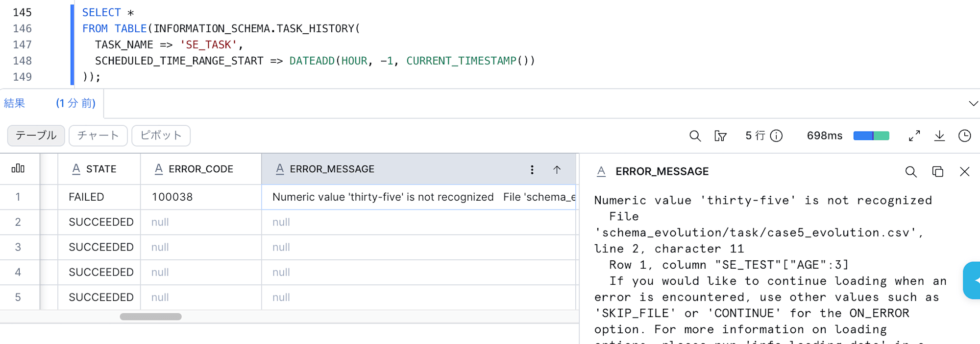This screenshot has width=980, height=344.
Task: Click the (1 分 前) timestamp label
Action: 75,103
